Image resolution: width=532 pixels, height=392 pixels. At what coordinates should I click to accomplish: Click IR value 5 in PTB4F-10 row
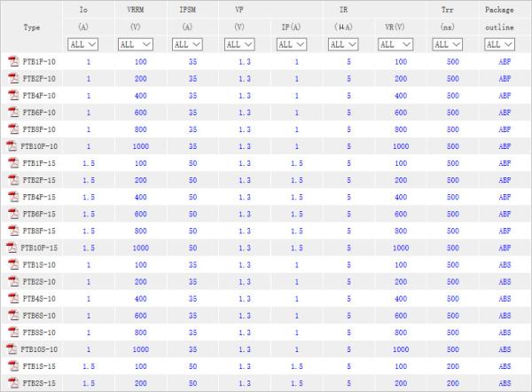pos(348,96)
